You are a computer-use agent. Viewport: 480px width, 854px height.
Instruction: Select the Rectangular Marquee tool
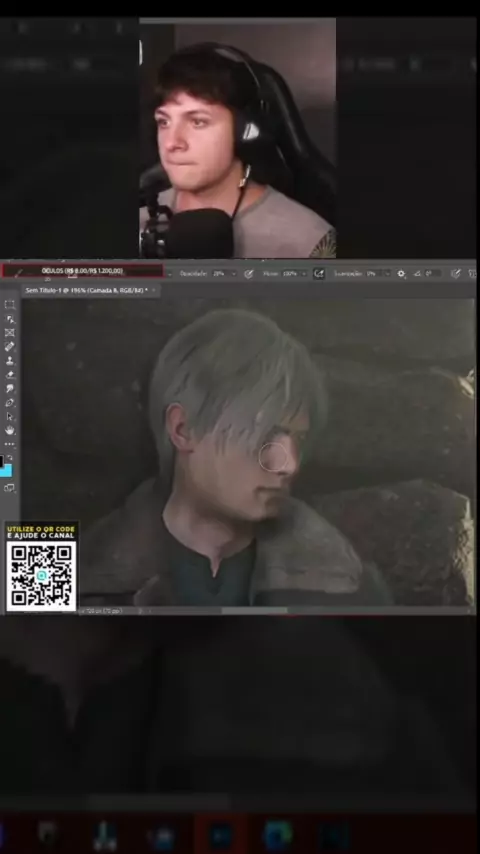(9, 305)
